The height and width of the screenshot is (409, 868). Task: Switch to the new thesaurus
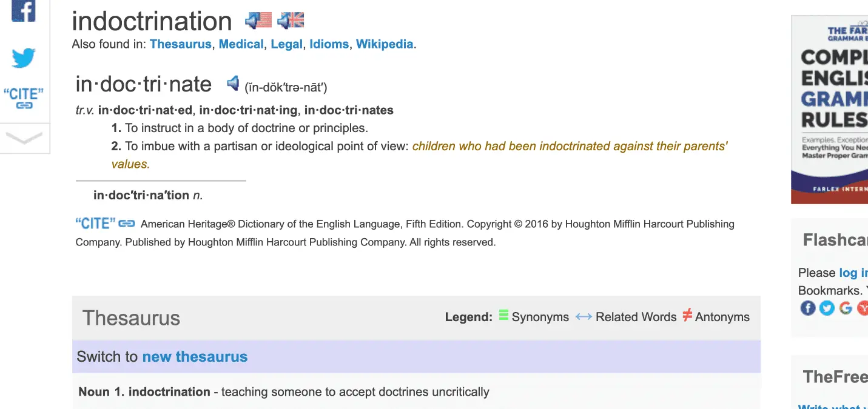tap(195, 357)
